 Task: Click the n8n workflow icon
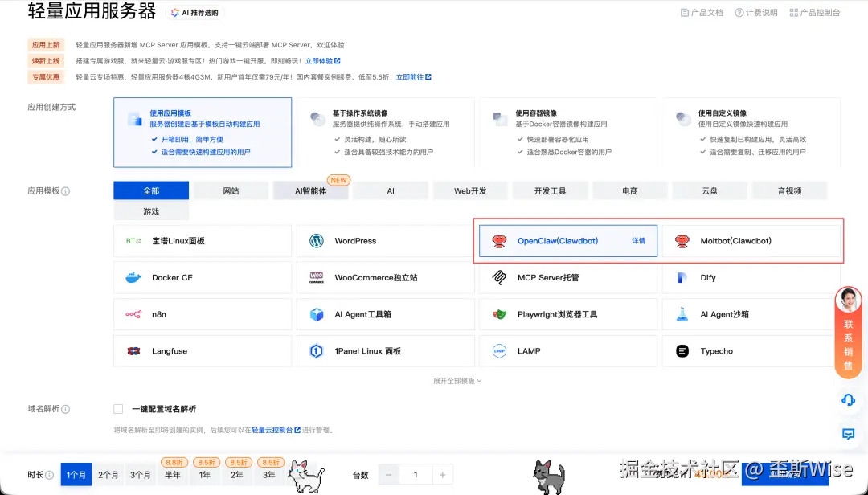tap(133, 314)
